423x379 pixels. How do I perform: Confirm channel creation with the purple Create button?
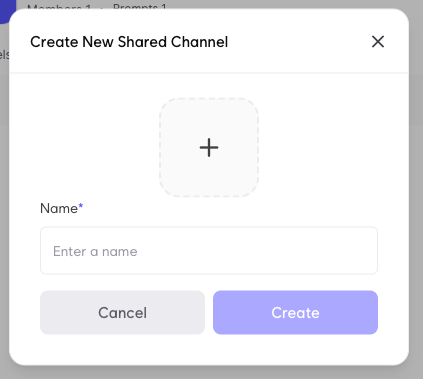tap(295, 312)
